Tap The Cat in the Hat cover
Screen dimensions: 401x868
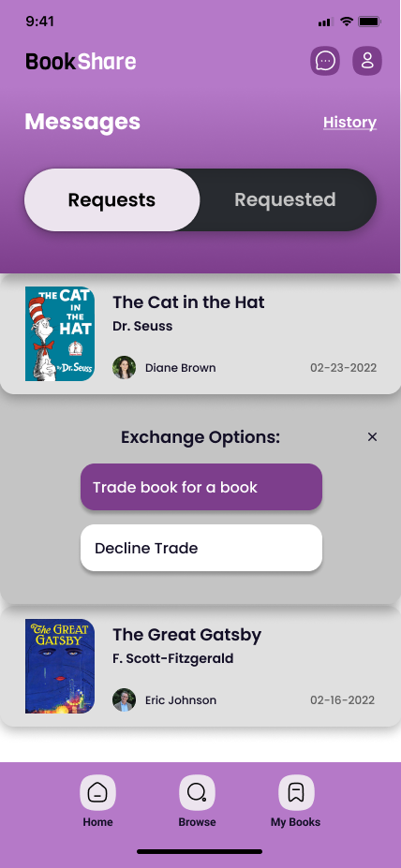(x=60, y=333)
